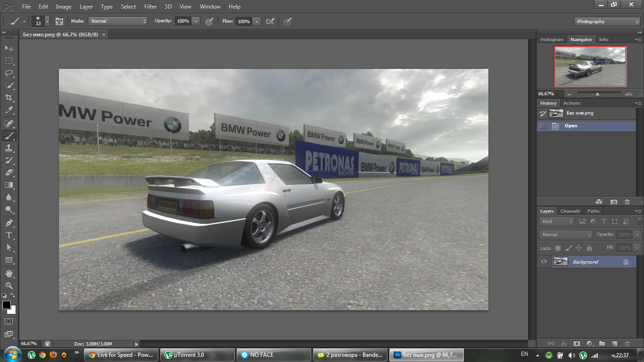Activate the Quick Selection tool
Image resolution: width=644 pixels, height=362 pixels.
tap(9, 85)
